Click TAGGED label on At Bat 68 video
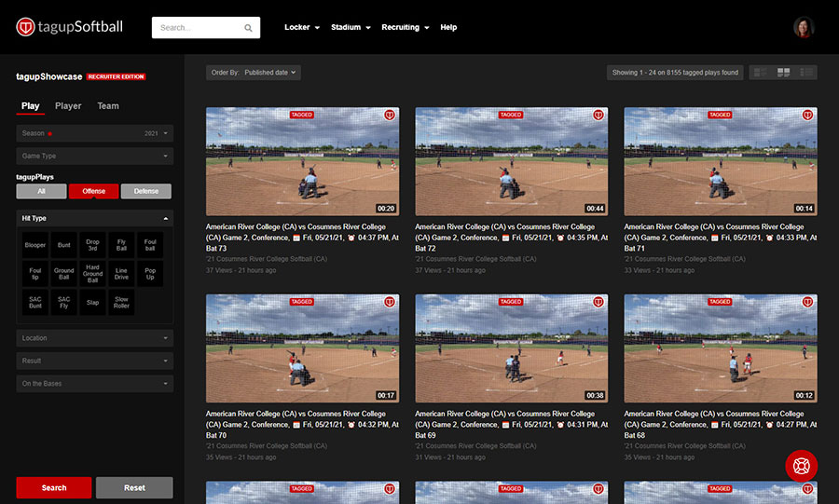The image size is (839, 504). pos(720,302)
